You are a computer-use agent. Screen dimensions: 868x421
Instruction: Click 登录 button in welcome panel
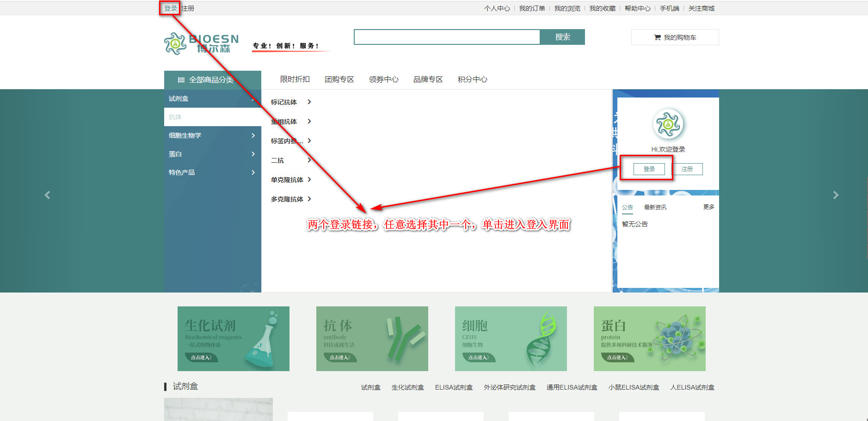(x=649, y=169)
